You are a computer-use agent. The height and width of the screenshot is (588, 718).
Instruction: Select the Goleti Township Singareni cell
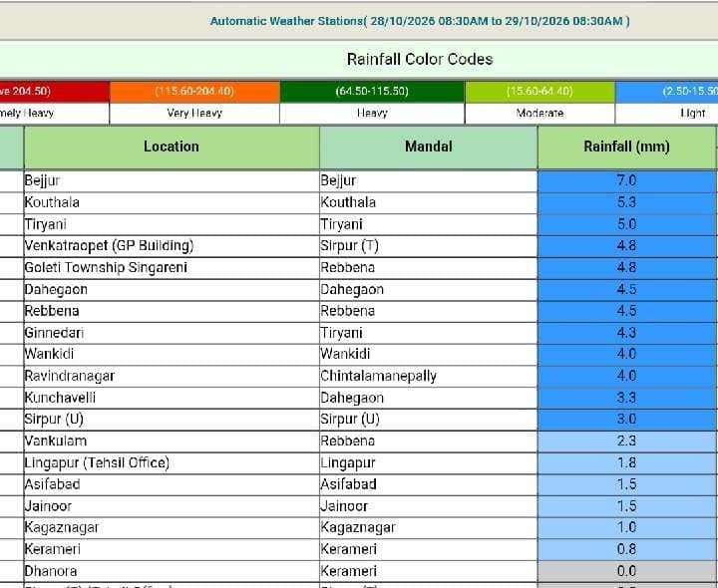click(x=172, y=268)
